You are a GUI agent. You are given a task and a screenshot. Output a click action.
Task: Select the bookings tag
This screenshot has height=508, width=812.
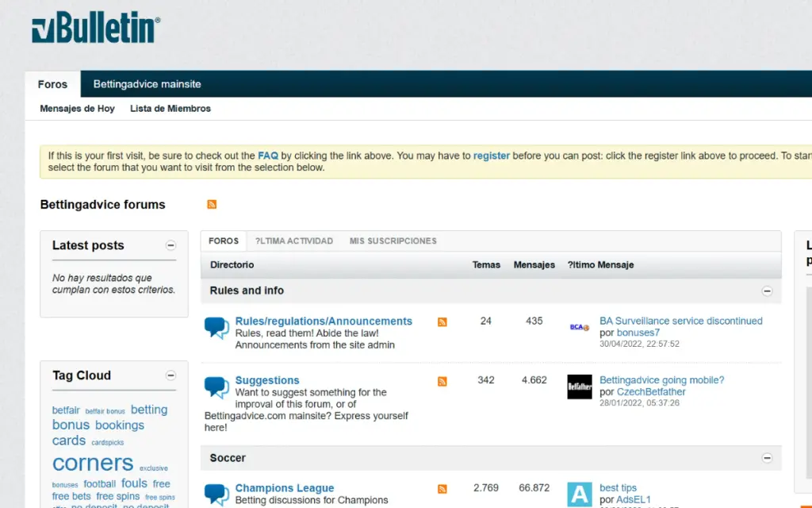click(120, 425)
